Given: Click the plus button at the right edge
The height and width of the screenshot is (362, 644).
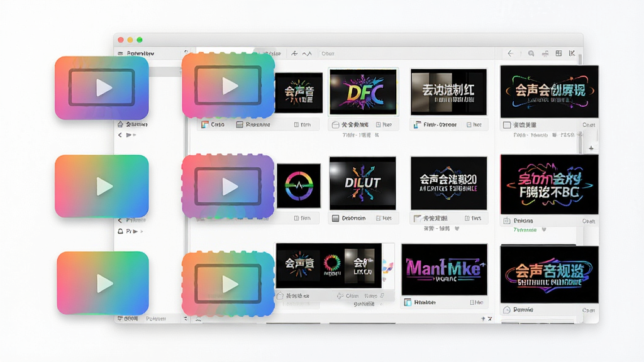Looking at the screenshot, I should 591,148.
